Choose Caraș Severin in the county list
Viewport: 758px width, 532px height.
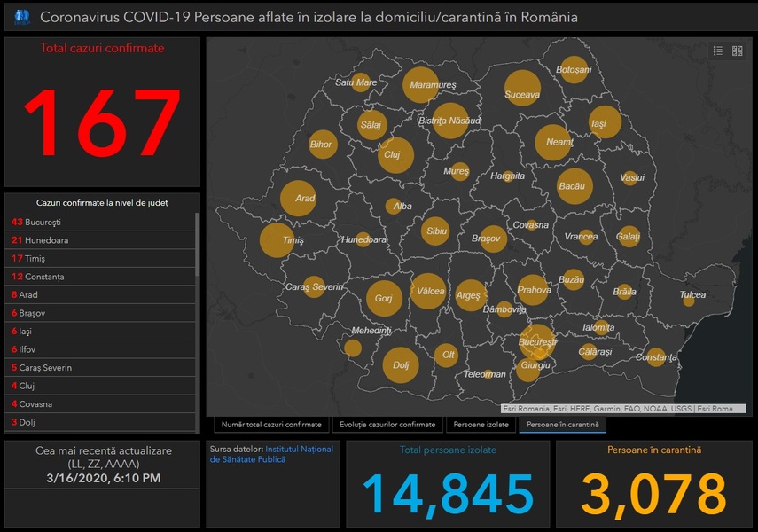coord(99,368)
